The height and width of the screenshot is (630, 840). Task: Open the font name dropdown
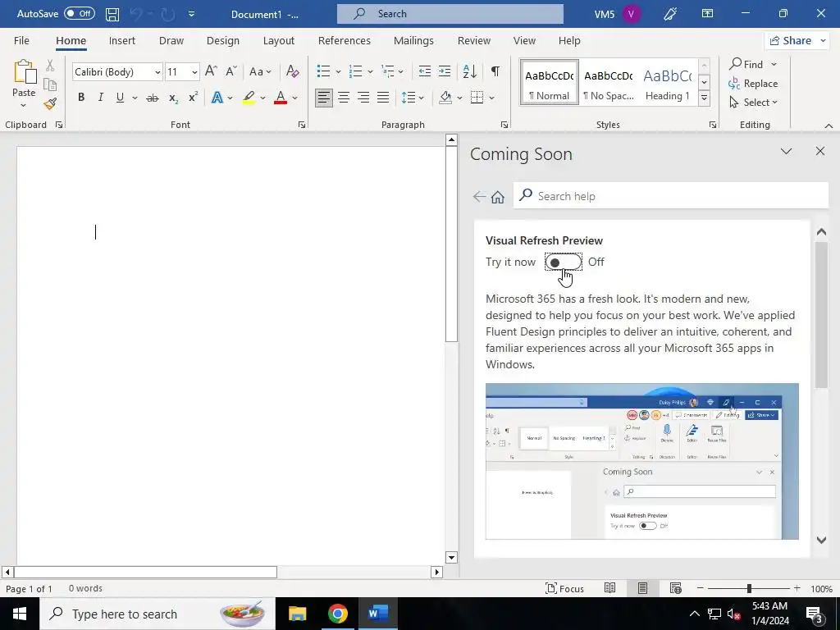tap(157, 72)
